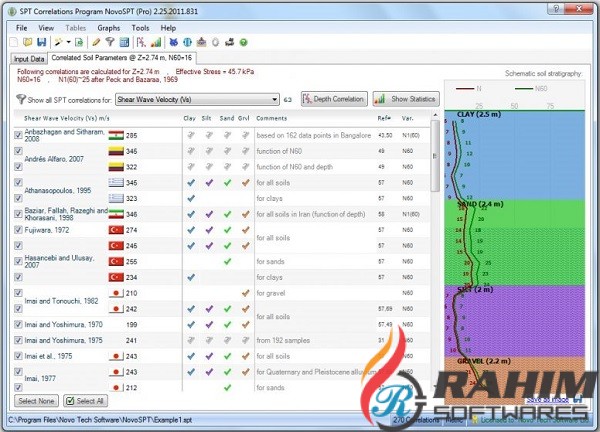Click the Japan flag next to value 210
The image size is (600, 432).
click(x=116, y=293)
